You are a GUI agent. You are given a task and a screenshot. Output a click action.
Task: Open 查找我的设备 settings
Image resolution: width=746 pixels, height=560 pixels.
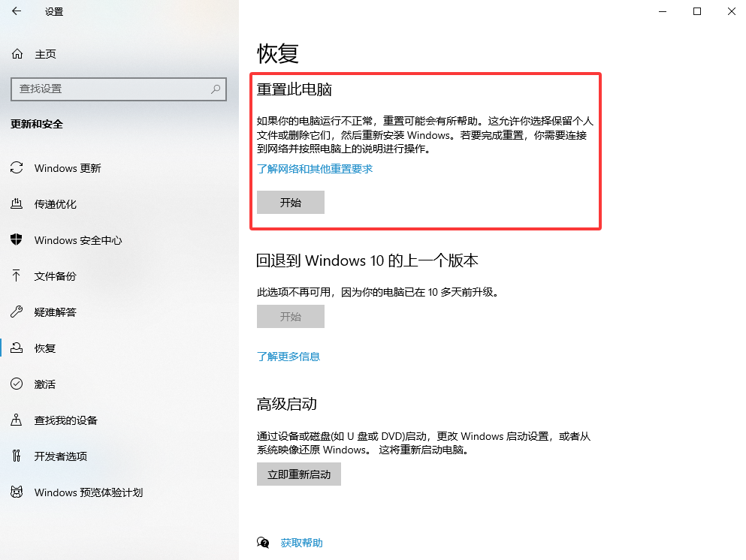point(66,420)
